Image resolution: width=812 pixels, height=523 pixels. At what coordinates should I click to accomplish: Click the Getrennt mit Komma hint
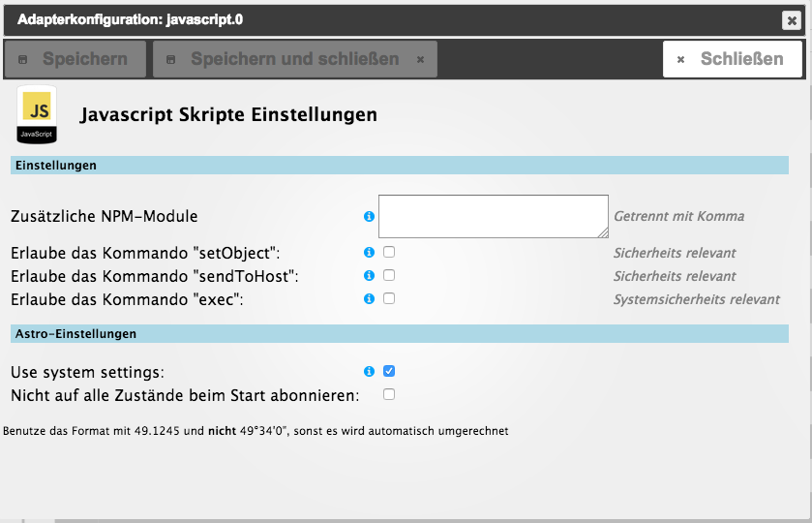[x=678, y=216]
